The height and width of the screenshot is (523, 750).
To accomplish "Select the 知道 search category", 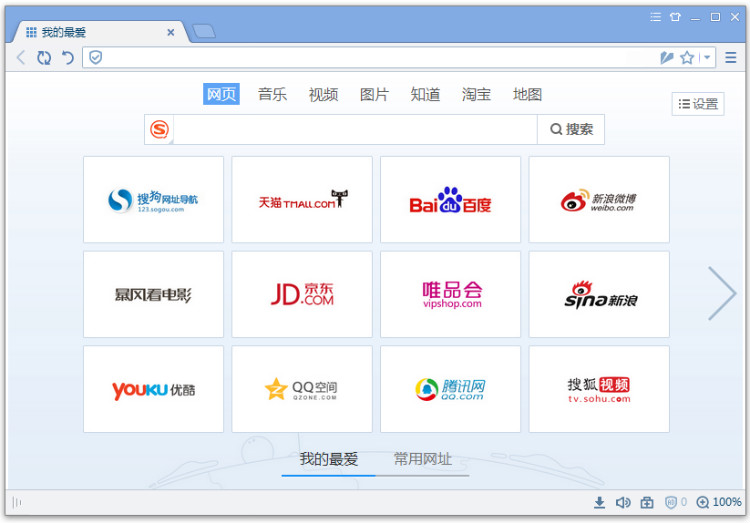I will pyautogui.click(x=425, y=94).
